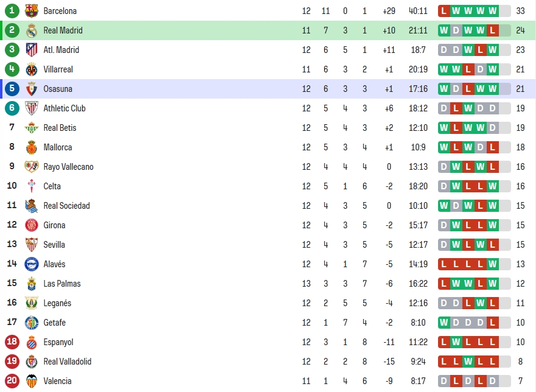Click the Girona club crest
This screenshot has height=392, width=536.
coord(32,225)
